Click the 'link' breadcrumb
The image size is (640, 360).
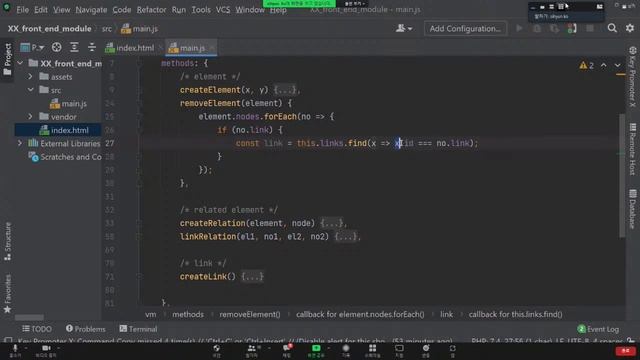(x=446, y=314)
